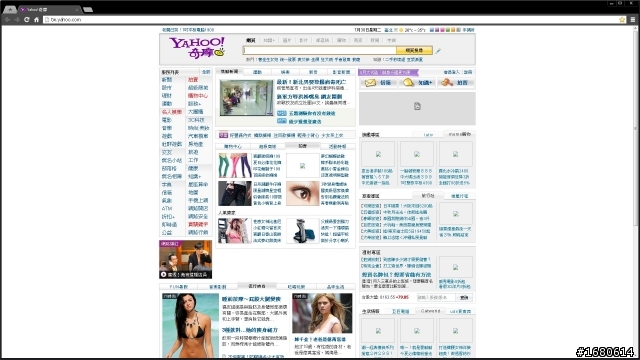Select the pink theme color swatch
640x360 pixels.
pyautogui.click(x=442, y=30)
